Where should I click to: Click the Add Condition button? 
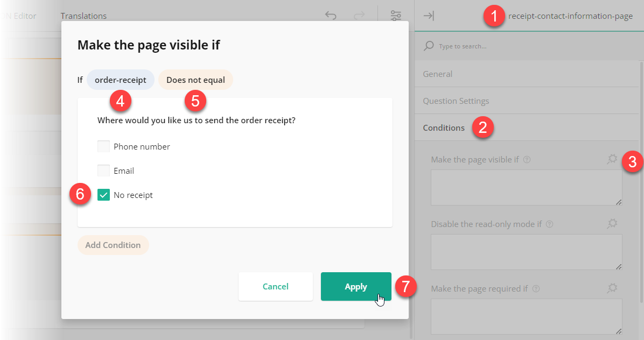113,245
